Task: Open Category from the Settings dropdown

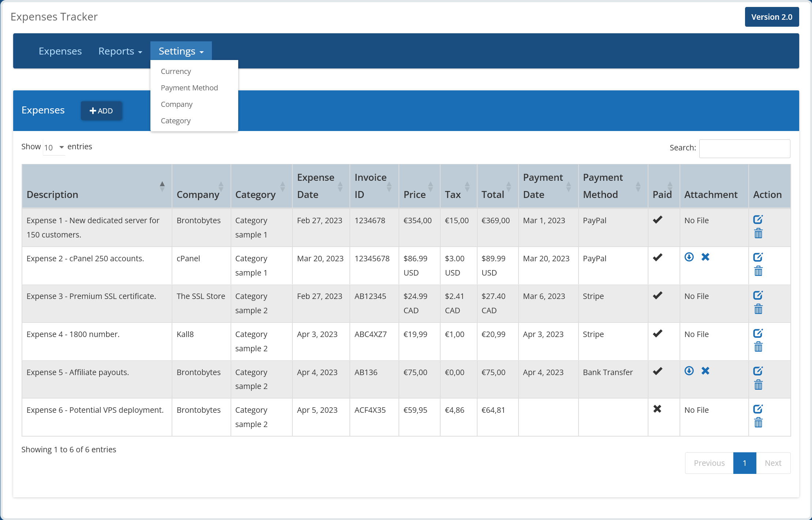Action: coord(176,121)
